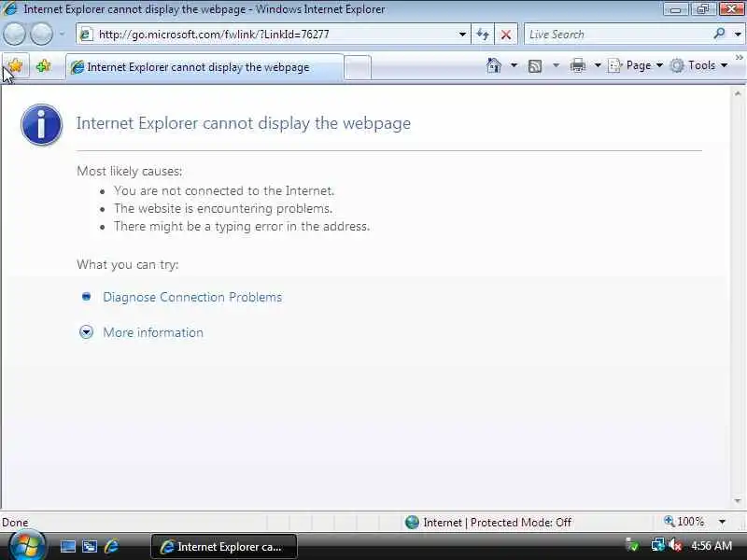The image size is (747, 560).
Task: Click Switch between windows quick launch icon
Action: pyautogui.click(x=90, y=546)
